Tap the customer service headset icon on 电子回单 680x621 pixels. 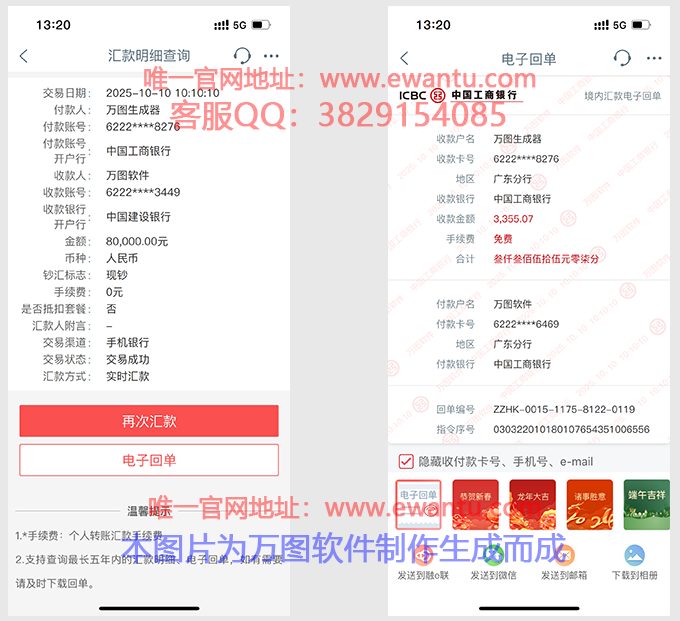pyautogui.click(x=622, y=58)
